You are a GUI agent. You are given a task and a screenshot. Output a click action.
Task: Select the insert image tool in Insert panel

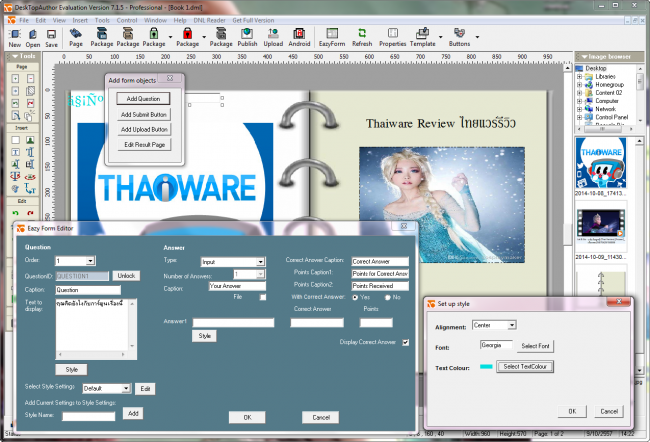pyautogui.click(x=30, y=140)
